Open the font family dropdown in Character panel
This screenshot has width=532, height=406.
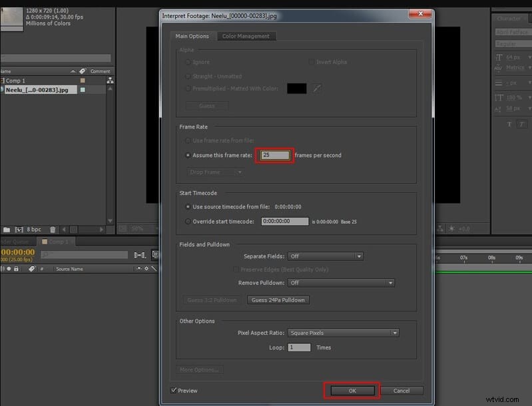pos(513,32)
